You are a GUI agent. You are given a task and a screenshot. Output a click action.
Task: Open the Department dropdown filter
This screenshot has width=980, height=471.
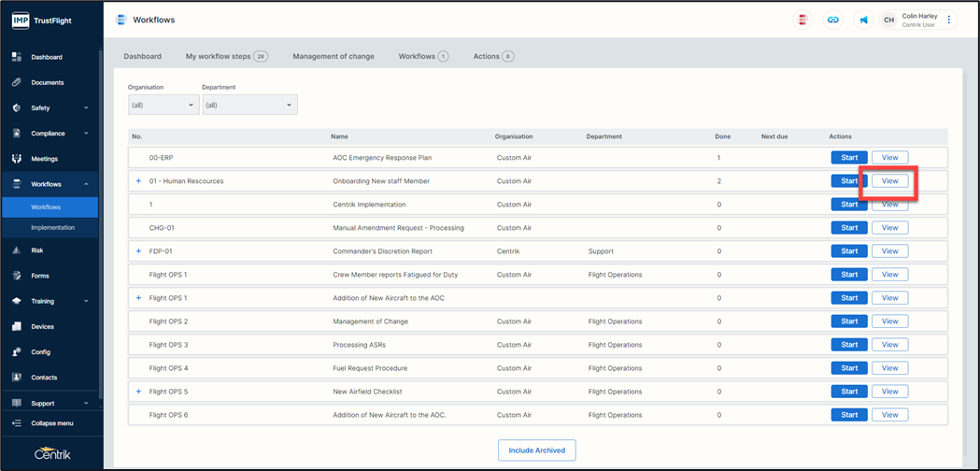[x=249, y=105]
